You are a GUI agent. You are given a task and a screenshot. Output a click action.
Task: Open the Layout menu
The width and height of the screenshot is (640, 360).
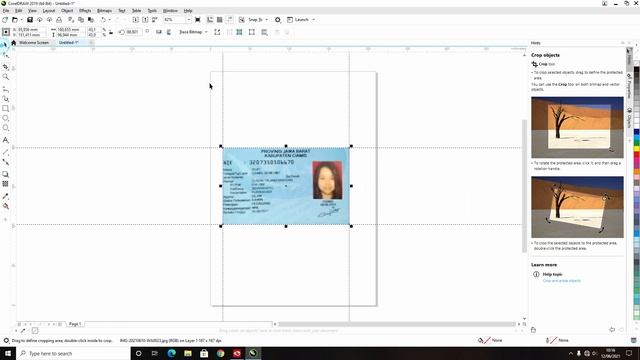tap(49, 11)
